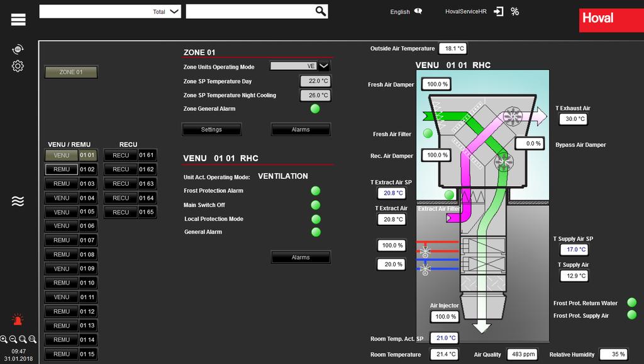
Task: Select the ZONE 01 button
Action: 71,72
